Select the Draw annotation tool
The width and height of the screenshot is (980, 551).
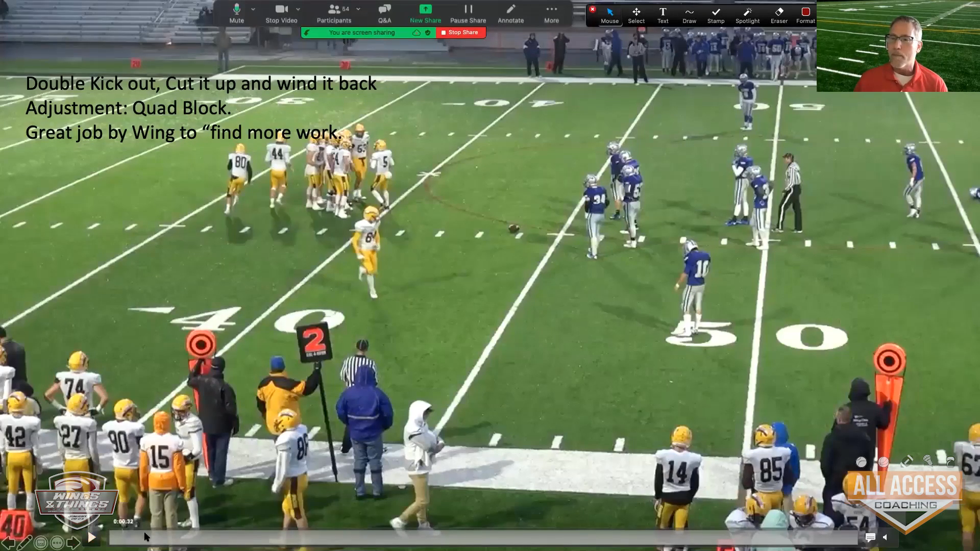[689, 14]
